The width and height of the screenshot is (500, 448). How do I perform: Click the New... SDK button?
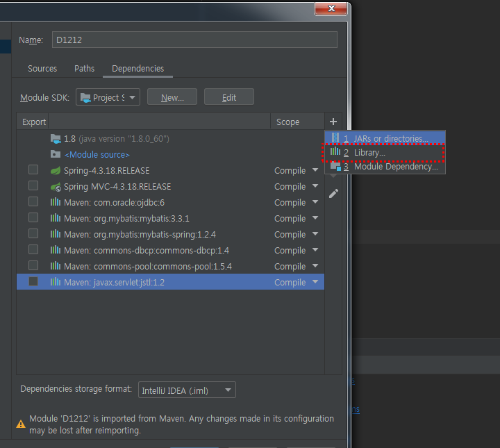click(x=172, y=97)
